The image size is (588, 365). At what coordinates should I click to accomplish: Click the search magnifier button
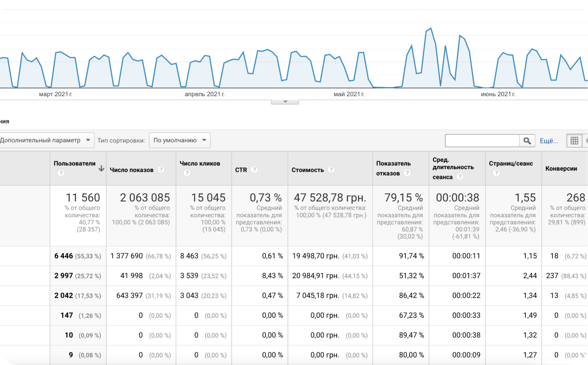coord(527,140)
